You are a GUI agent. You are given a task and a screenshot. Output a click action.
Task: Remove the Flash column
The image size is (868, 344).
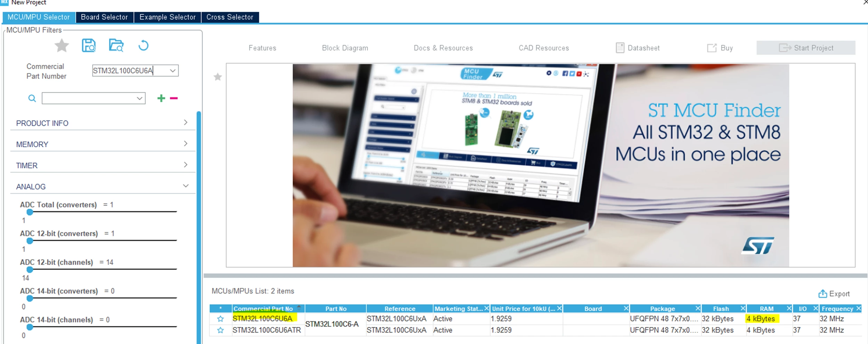pos(743,308)
